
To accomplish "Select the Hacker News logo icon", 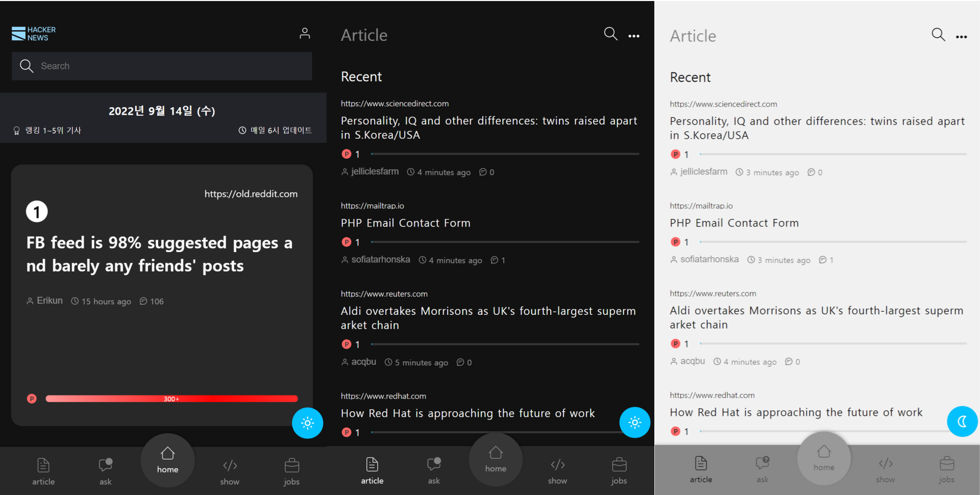I will [x=19, y=33].
